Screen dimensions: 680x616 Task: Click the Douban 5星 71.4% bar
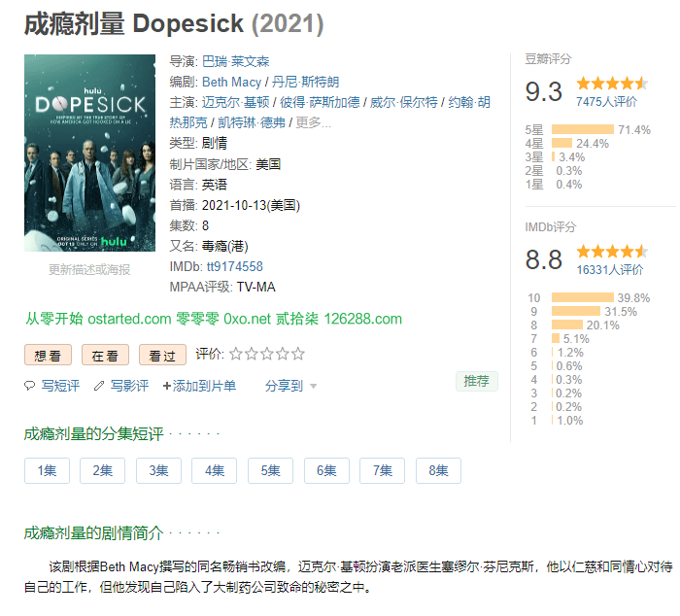(x=583, y=129)
